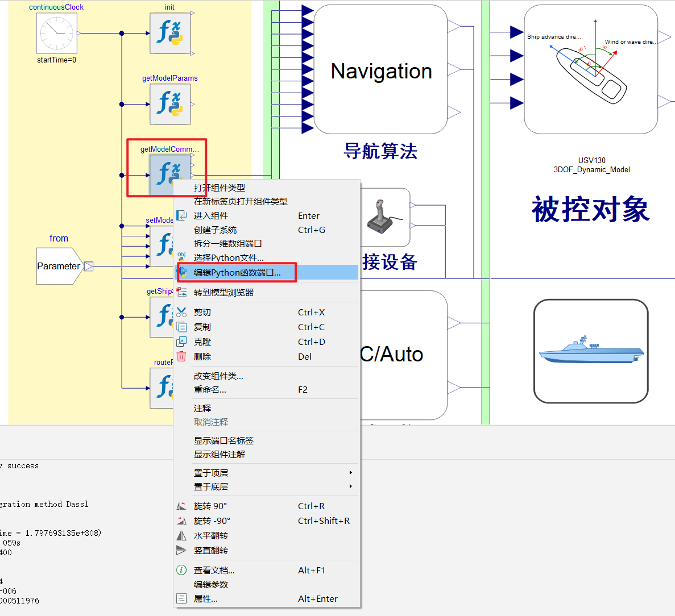Choose 创建子系统 menu entry

[x=266, y=230]
